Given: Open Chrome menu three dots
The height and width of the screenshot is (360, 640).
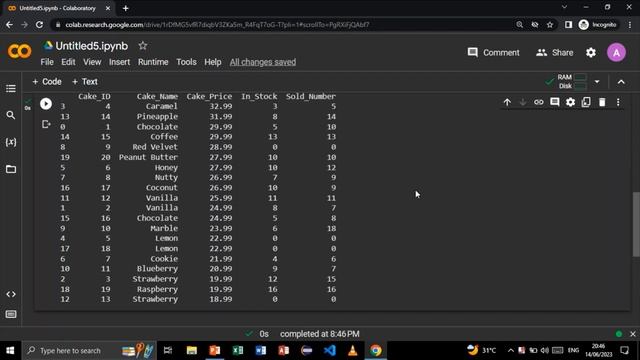Looking at the screenshot, I should 630,25.
